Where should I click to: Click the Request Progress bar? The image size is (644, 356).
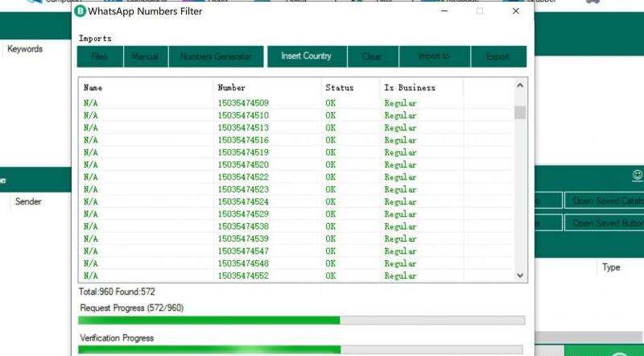point(301,320)
